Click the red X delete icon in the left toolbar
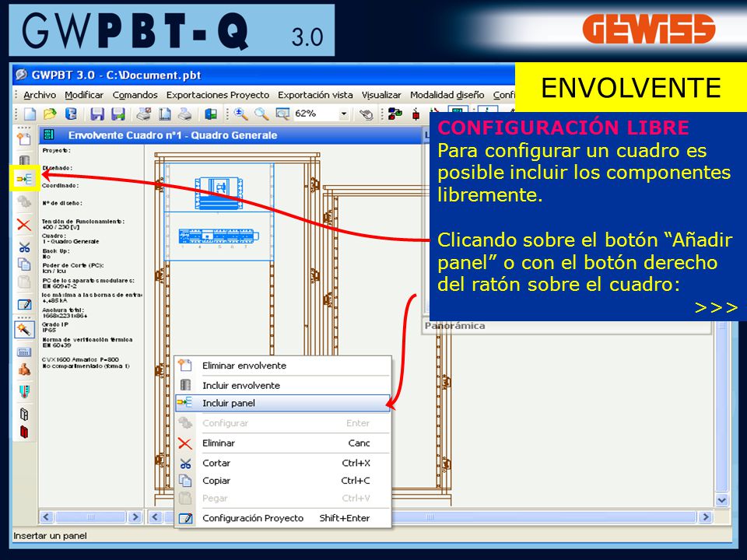The height and width of the screenshot is (560, 747). click(x=24, y=224)
